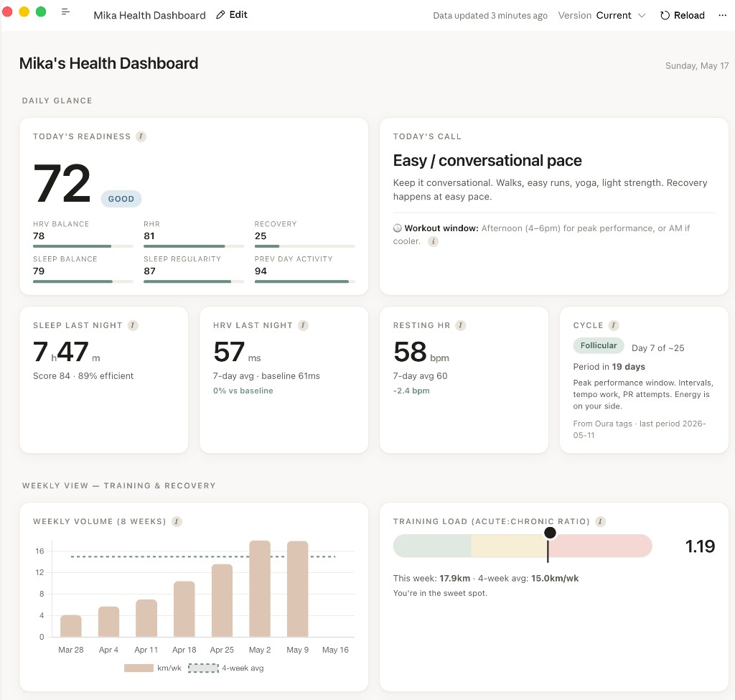This screenshot has width=735, height=700.
Task: Click the 'Mika Health Dashboard' window title
Action: click(149, 16)
